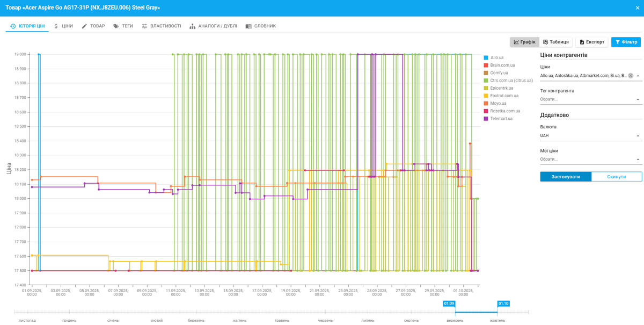Clear the selected contractors with the X icon
Image resolution: width=644 pixels, height=325 pixels.
coord(631,76)
